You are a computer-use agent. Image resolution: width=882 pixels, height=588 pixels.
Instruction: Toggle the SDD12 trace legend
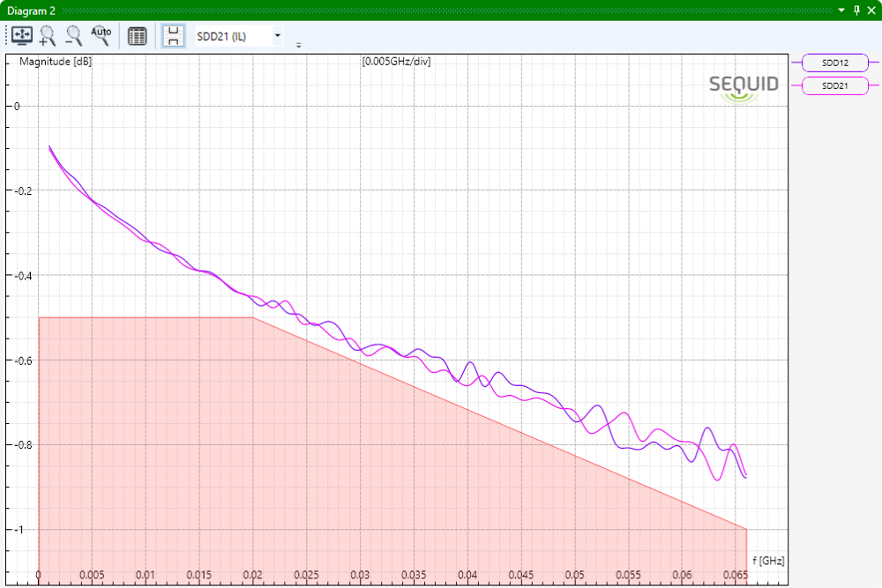pyautogui.click(x=834, y=63)
